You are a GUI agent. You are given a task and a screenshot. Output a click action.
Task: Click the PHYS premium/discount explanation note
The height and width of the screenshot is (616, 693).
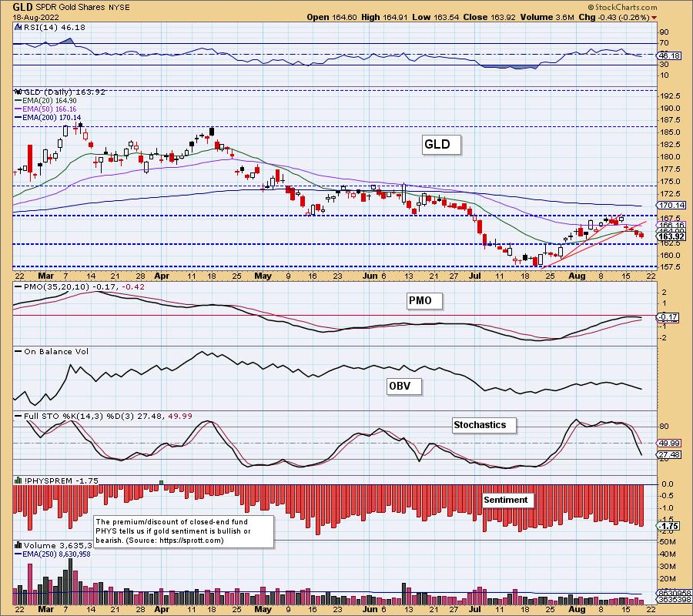[x=183, y=531]
